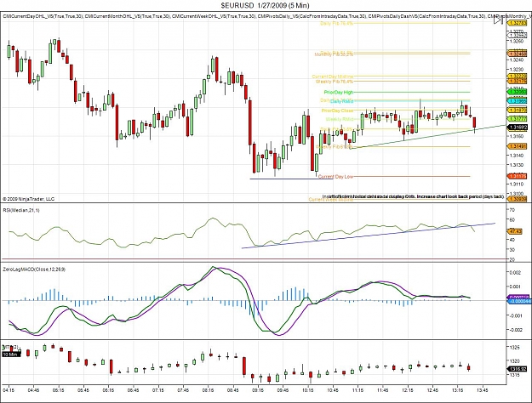
Task: Click the RSI(Median,21,1) panel label
Action: (x=21, y=210)
